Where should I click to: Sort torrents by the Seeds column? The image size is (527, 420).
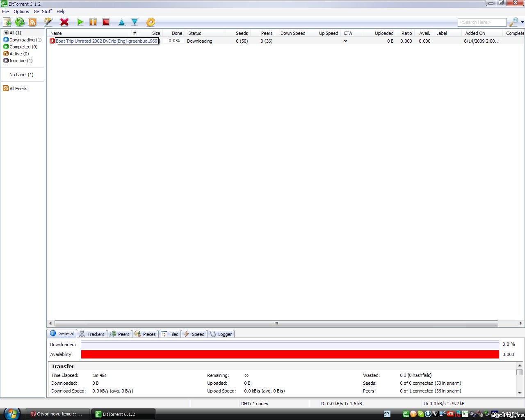click(x=238, y=33)
